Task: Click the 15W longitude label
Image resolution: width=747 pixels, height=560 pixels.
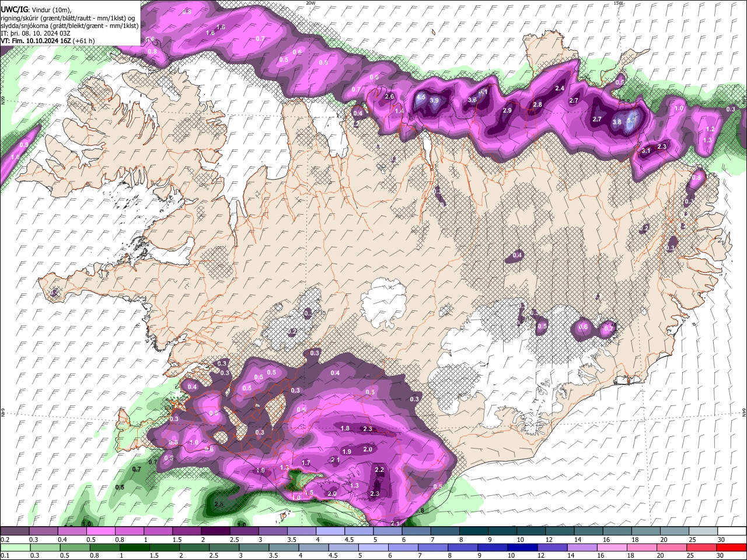Action: [x=618, y=3]
